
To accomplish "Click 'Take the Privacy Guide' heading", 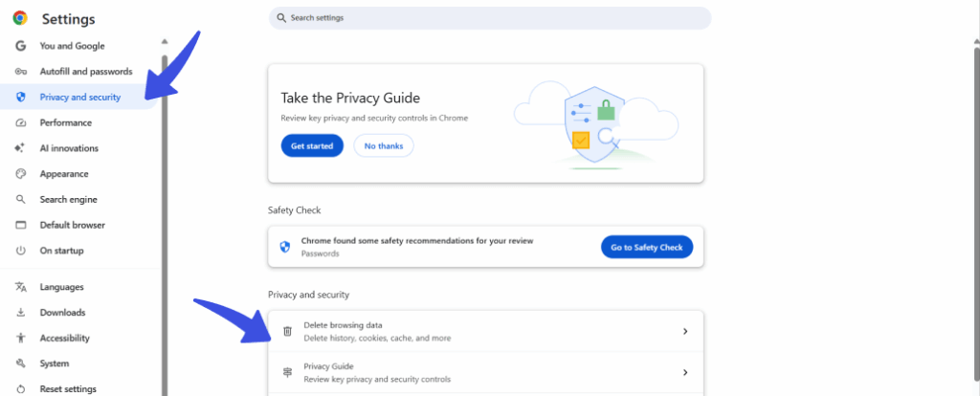I will point(350,99).
